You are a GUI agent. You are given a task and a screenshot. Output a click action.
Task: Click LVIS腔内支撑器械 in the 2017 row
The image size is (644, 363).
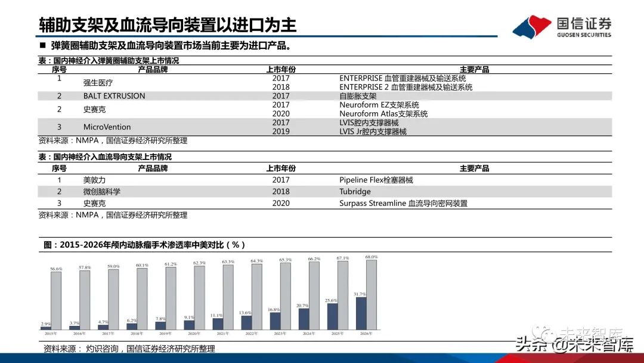click(369, 122)
